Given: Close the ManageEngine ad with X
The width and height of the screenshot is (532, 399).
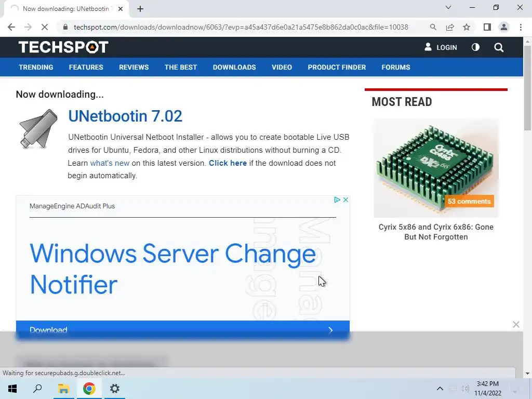Looking at the screenshot, I should click(345, 200).
